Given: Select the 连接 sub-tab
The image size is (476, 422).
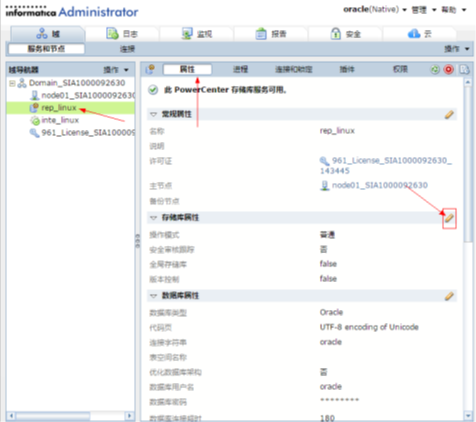Looking at the screenshot, I should pyautogui.click(x=127, y=49).
